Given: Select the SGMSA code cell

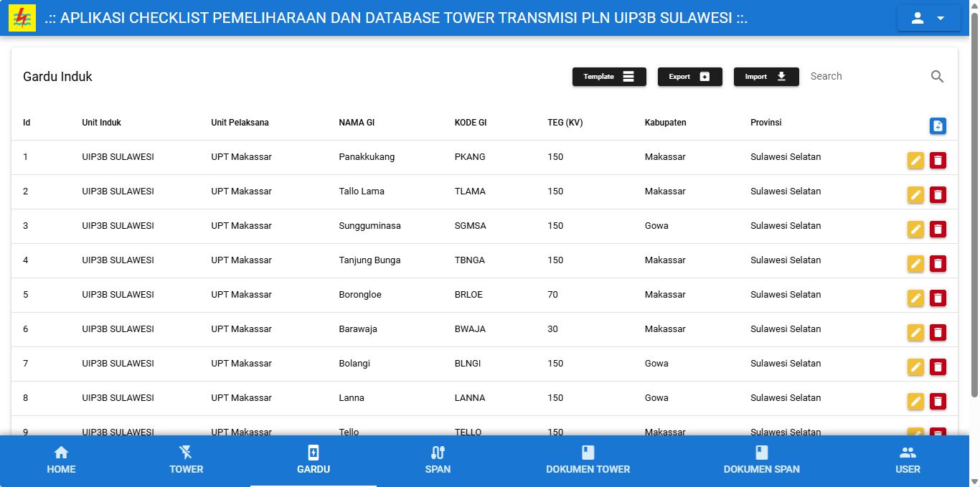Looking at the screenshot, I should click(x=471, y=226).
